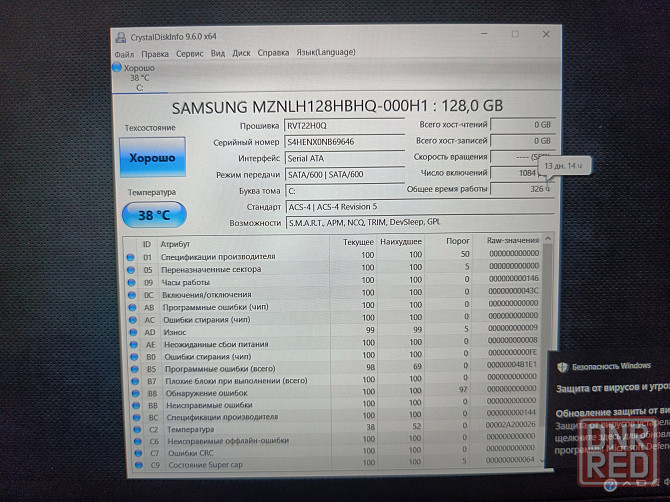
Task: Select the Включения/отключения attribute text
Action: [207, 295]
